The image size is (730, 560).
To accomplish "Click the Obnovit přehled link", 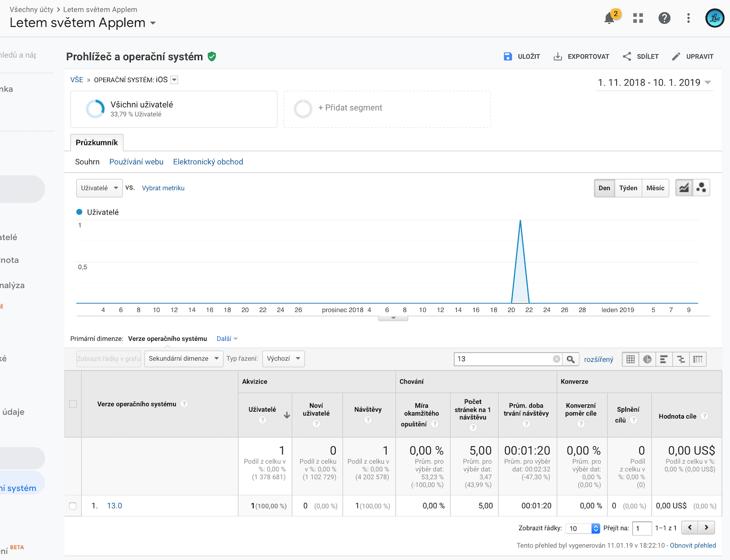I will click(693, 545).
